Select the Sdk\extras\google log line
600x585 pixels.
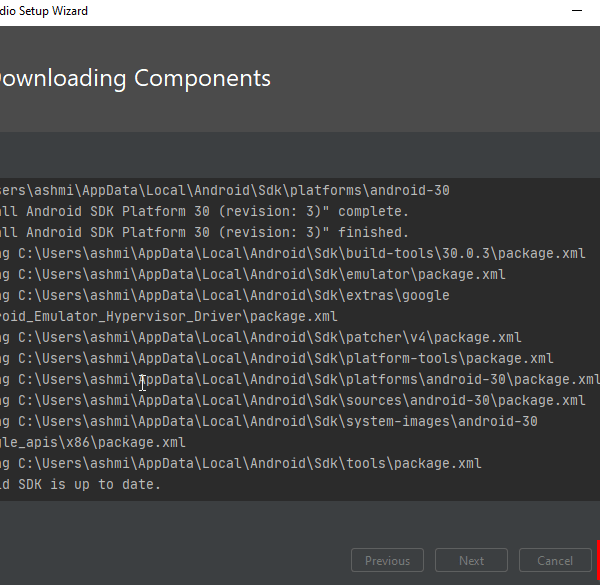click(225, 295)
